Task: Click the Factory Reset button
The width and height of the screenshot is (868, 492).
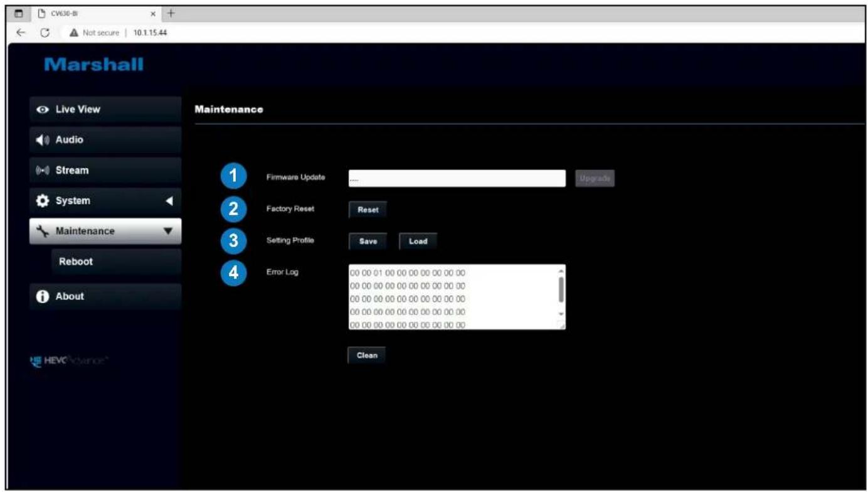Action: pos(368,210)
